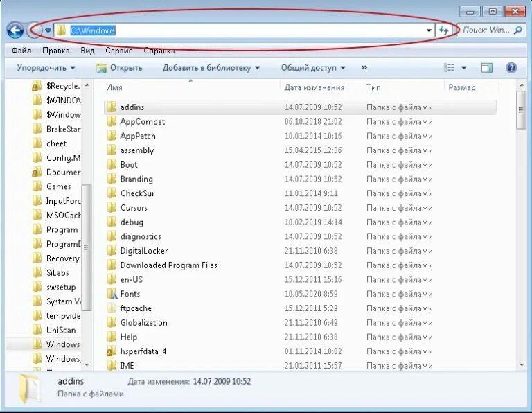
Task: Select swsetup folder in navigation tree
Action: 54,287
